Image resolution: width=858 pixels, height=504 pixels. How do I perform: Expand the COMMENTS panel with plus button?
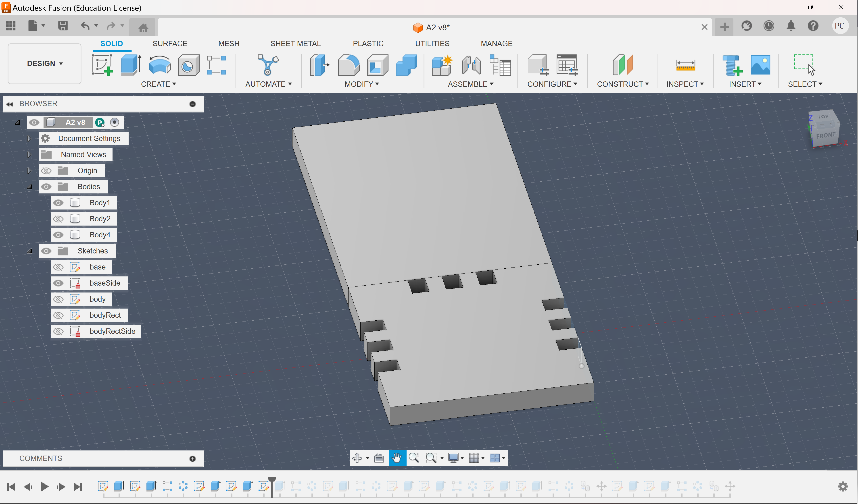(x=192, y=459)
